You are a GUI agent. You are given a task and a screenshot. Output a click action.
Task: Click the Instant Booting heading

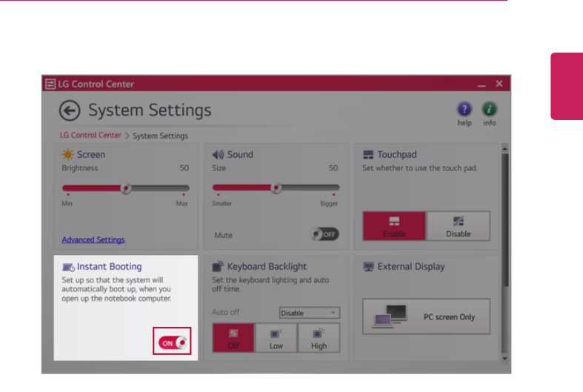(x=110, y=267)
